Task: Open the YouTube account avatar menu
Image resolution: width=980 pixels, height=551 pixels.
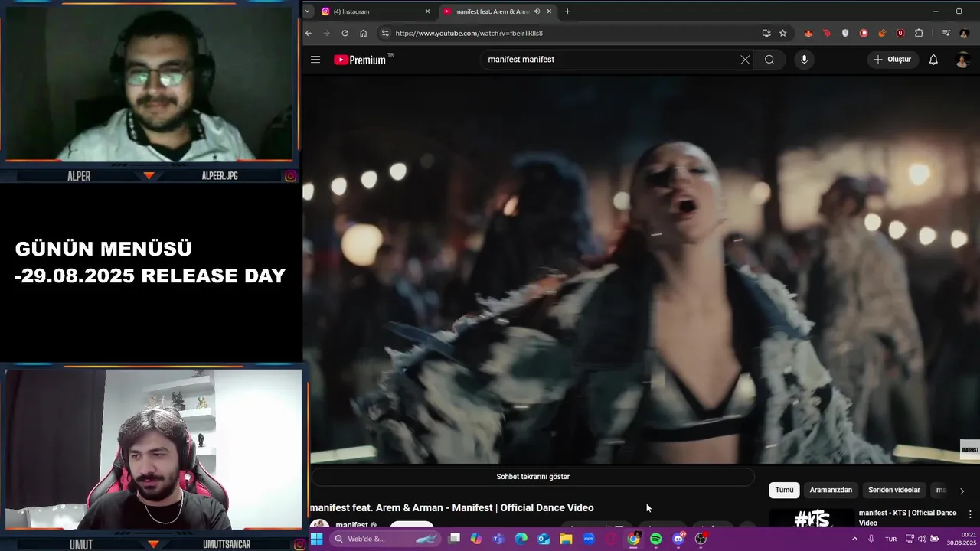Action: (963, 60)
